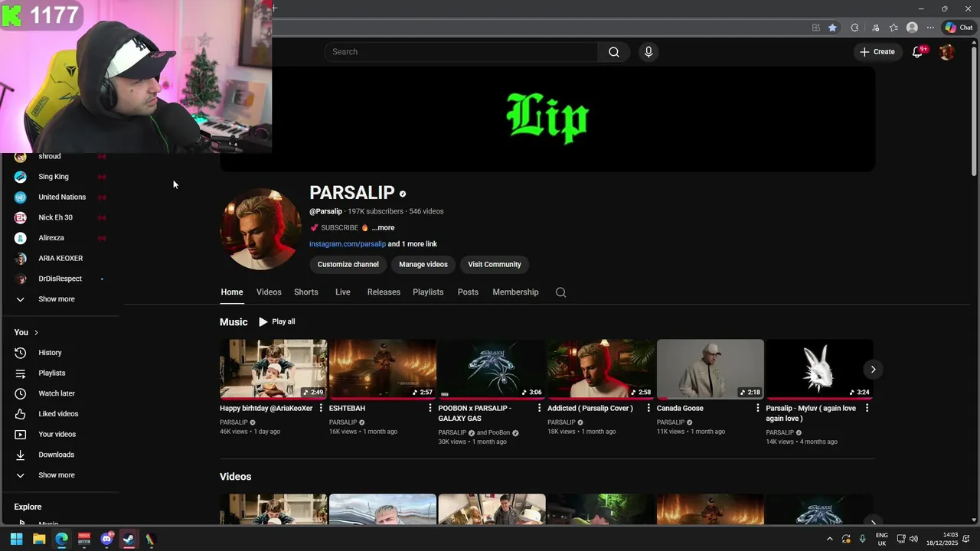Viewport: 980px width, 551px height.
Task: Open browser settings and more menu
Action: [x=930, y=28]
